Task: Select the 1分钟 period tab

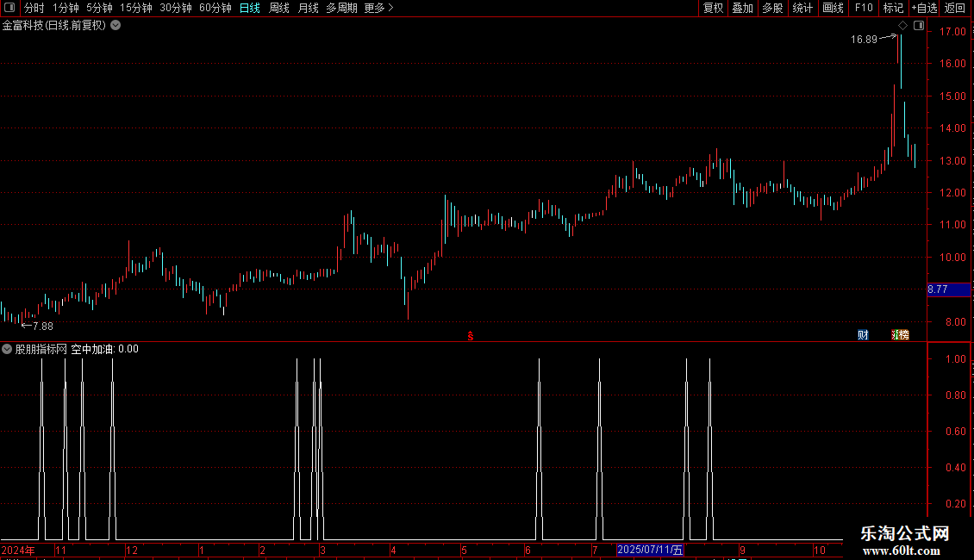Action: tap(66, 8)
